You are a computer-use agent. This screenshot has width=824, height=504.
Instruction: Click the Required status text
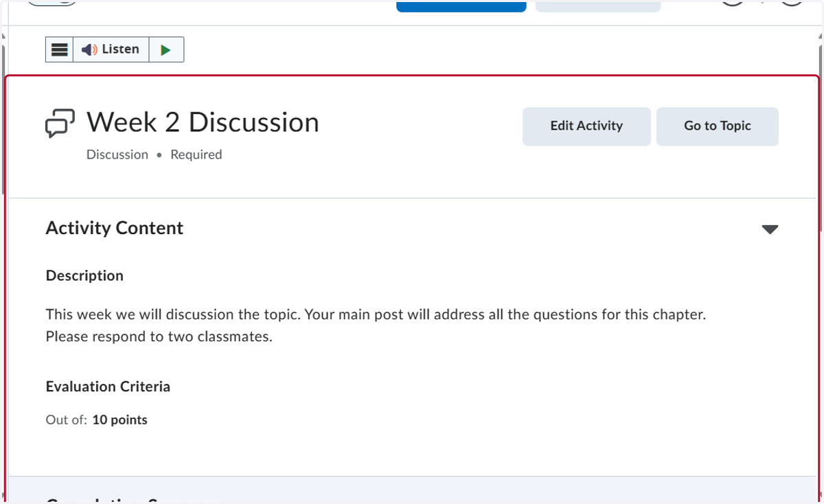(196, 154)
